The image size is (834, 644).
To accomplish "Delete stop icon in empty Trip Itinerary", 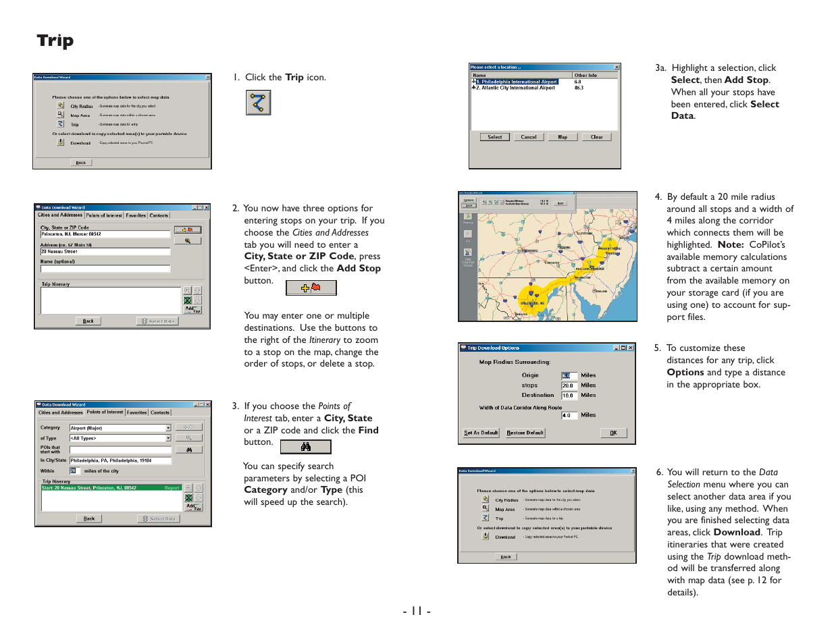I will [x=187, y=300].
